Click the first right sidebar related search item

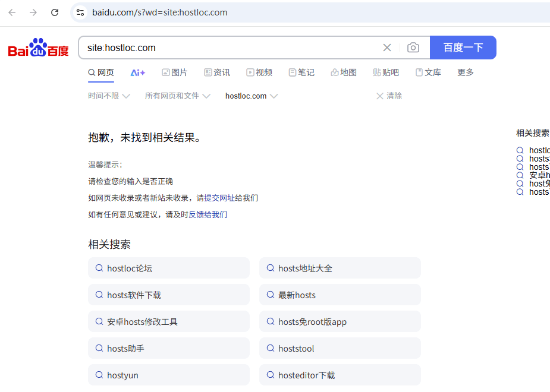[533, 150]
